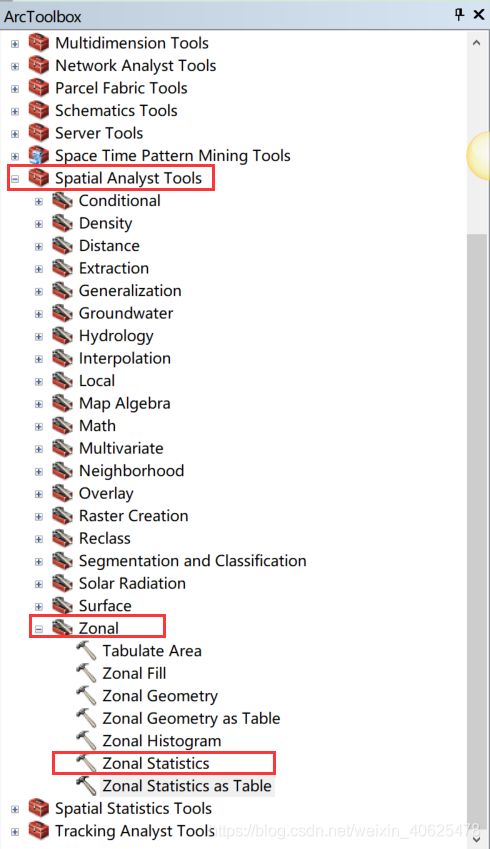
Task: Expand the Spatial Statistics Tools toolbox
Action: pos(15,809)
